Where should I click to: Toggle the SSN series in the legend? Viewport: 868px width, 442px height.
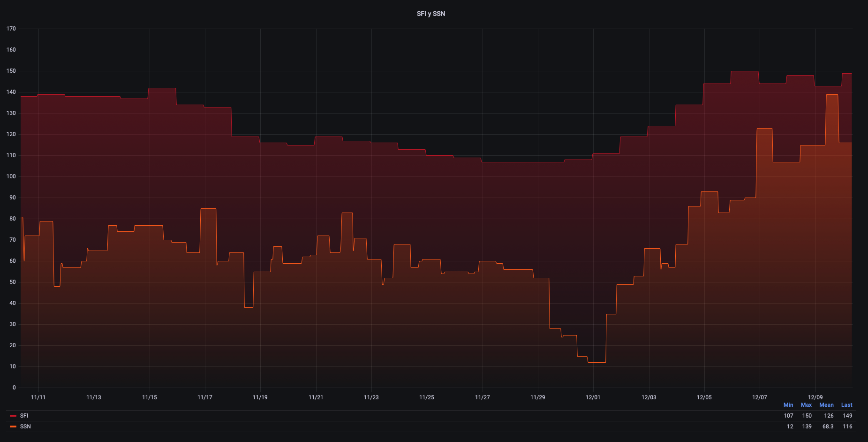pos(25,427)
